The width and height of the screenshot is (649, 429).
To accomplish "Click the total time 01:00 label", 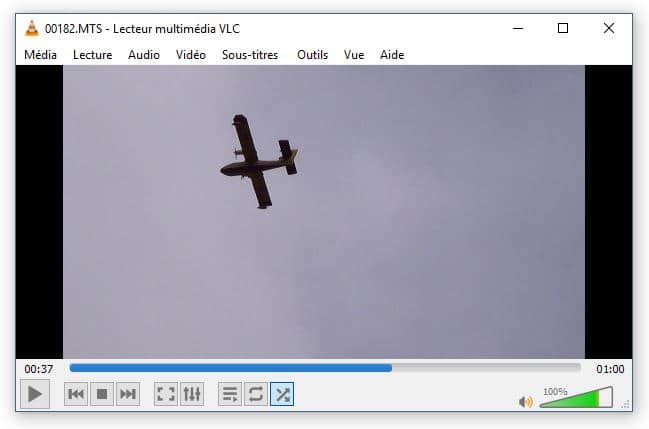I will (x=610, y=369).
